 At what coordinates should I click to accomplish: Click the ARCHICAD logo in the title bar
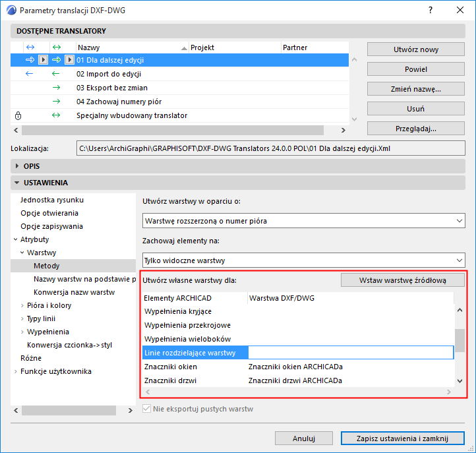[x=11, y=10]
